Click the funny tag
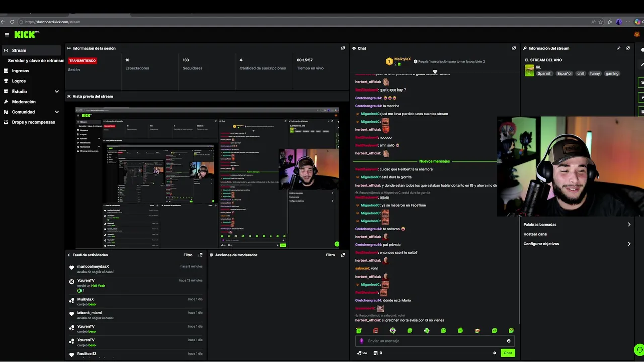Screen dimensions: 644x362 tap(595, 74)
